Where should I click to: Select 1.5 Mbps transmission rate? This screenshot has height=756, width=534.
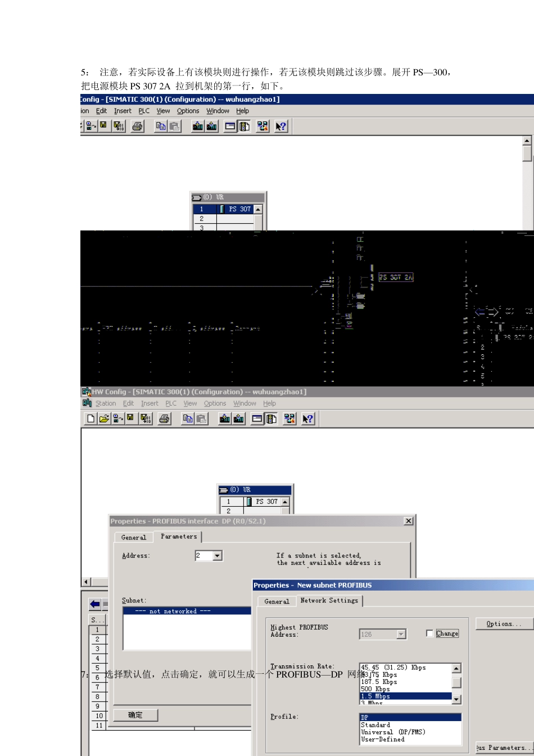(x=405, y=696)
